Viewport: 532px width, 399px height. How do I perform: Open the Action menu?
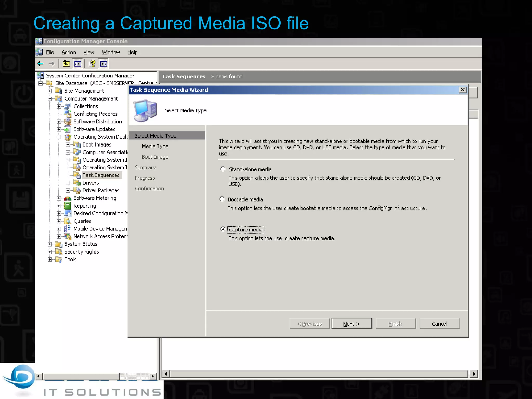click(x=69, y=52)
